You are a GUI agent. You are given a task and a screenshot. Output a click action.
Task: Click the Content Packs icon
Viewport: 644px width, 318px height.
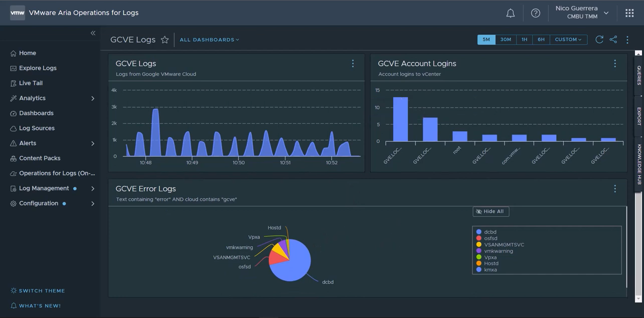[14, 158]
